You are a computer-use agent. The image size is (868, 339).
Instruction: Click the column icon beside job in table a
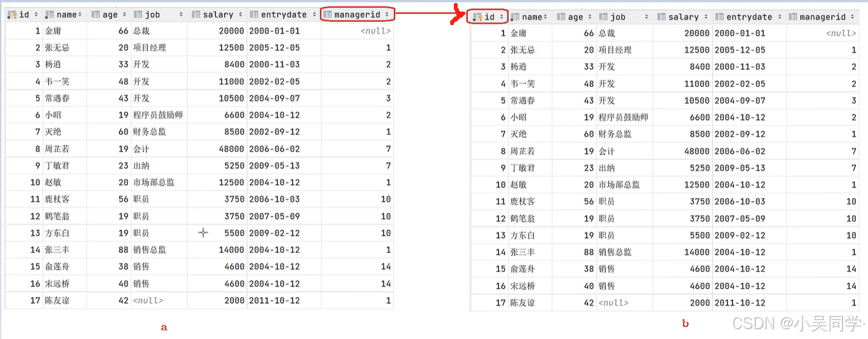coord(137,15)
